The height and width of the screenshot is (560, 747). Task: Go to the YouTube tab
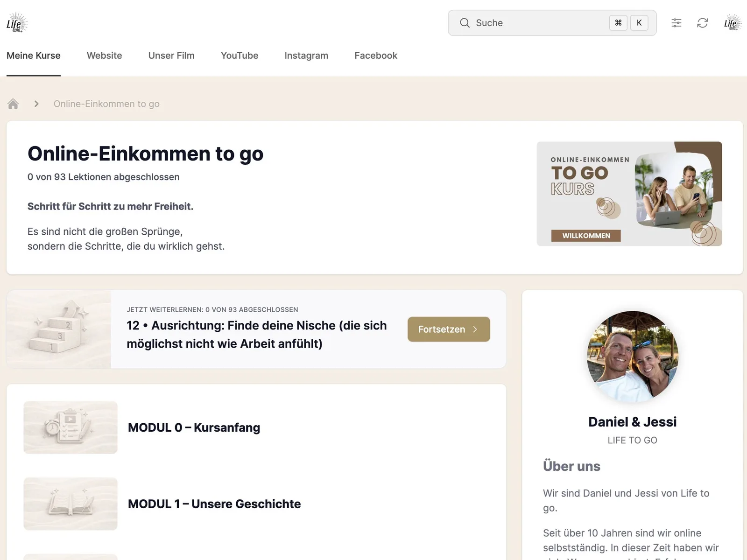pyautogui.click(x=240, y=56)
